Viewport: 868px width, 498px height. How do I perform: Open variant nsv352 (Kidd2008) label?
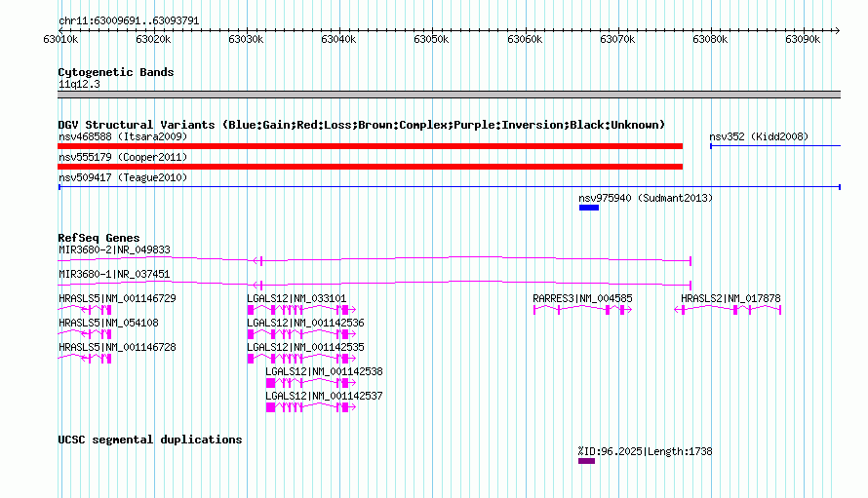(x=759, y=136)
